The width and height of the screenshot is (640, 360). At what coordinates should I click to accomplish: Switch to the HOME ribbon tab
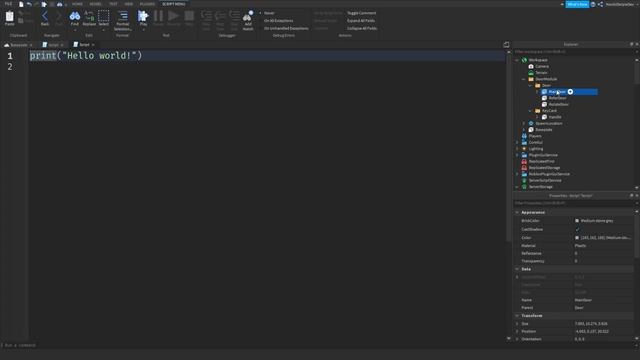tap(77, 4)
